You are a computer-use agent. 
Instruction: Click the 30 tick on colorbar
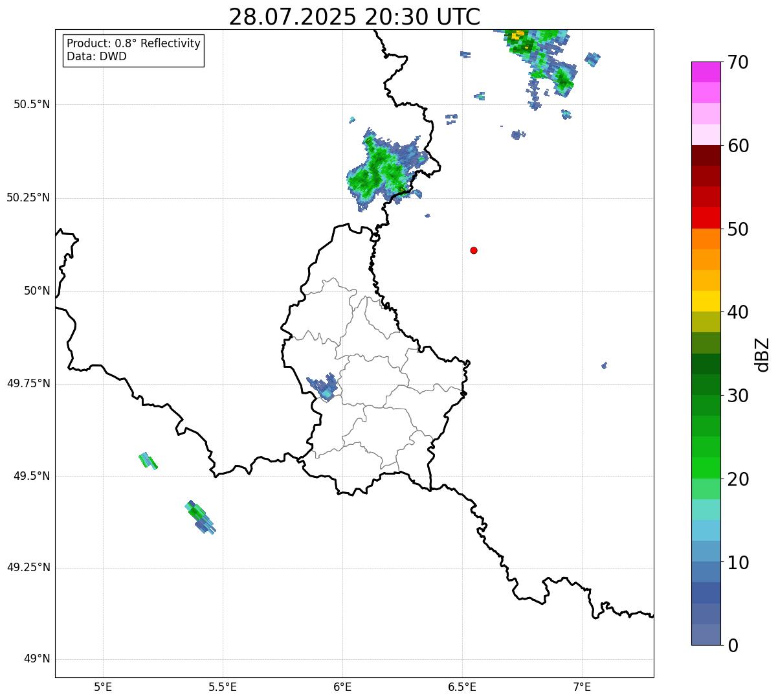pos(738,396)
